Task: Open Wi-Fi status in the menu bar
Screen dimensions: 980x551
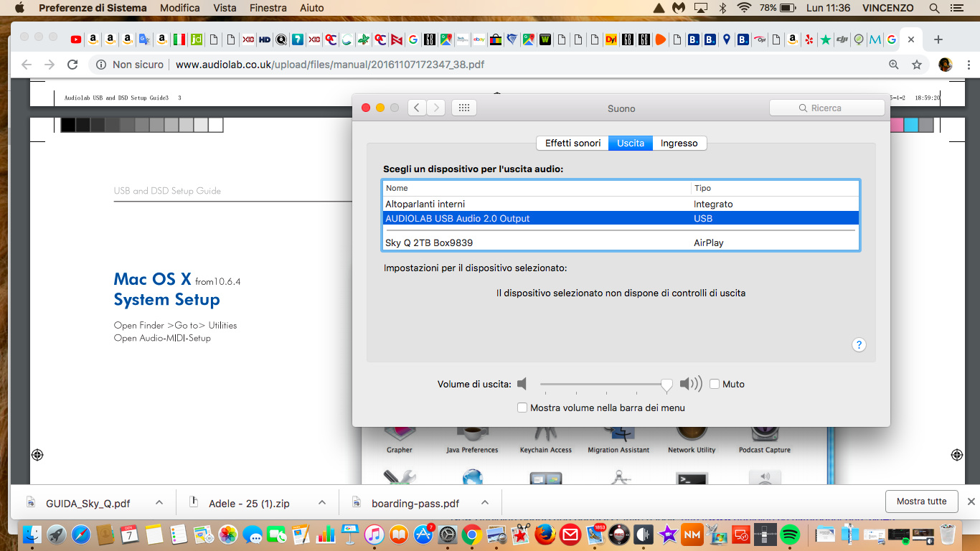Action: pos(744,8)
